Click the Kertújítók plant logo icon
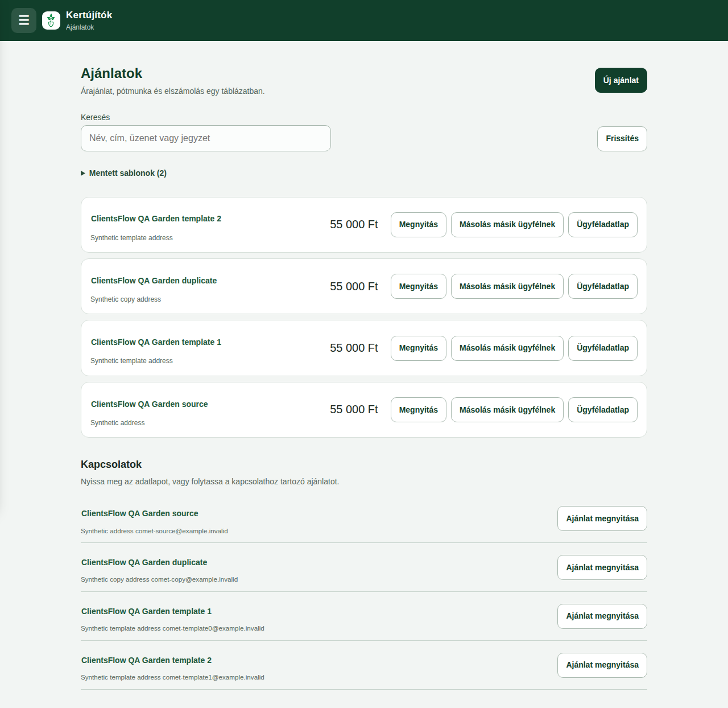Image resolution: width=728 pixels, height=708 pixels. click(51, 20)
